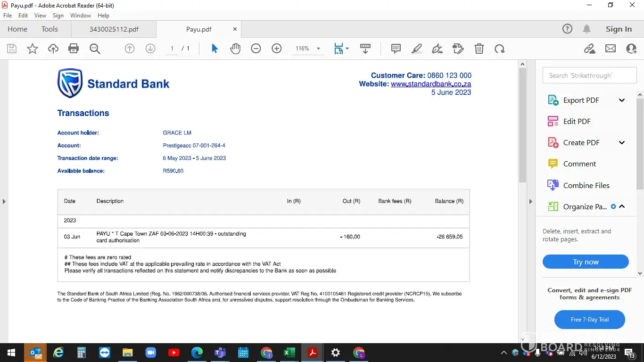Screen dimensions: 644x362
Task: Click the Sign In button
Action: click(619, 29)
